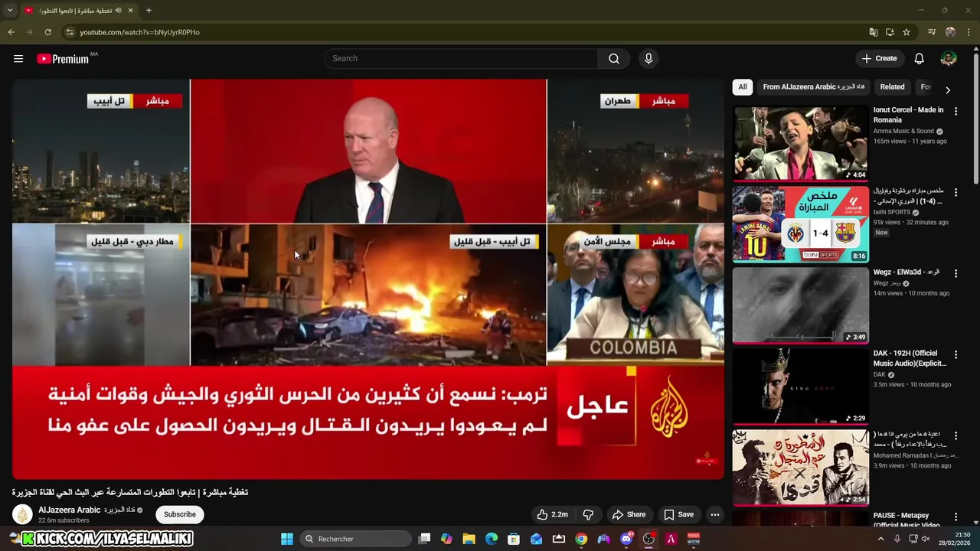Open Chrome three-dot menu

click(969, 32)
